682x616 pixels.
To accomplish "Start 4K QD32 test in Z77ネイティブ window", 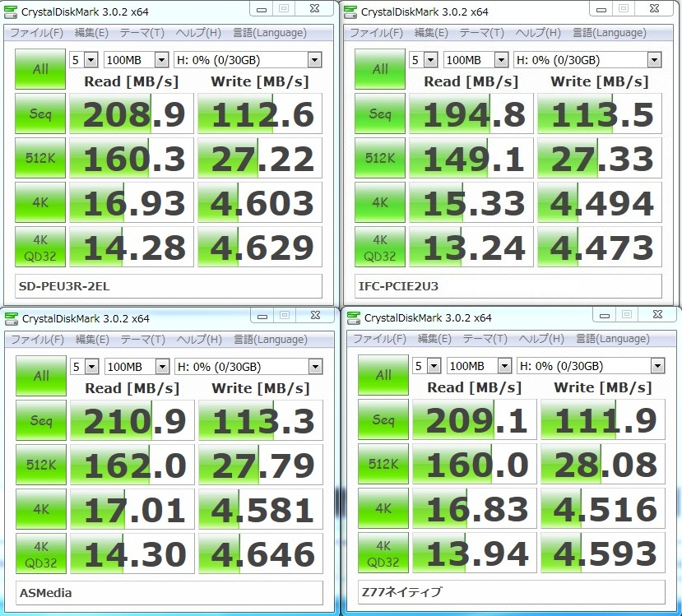I will [383, 553].
